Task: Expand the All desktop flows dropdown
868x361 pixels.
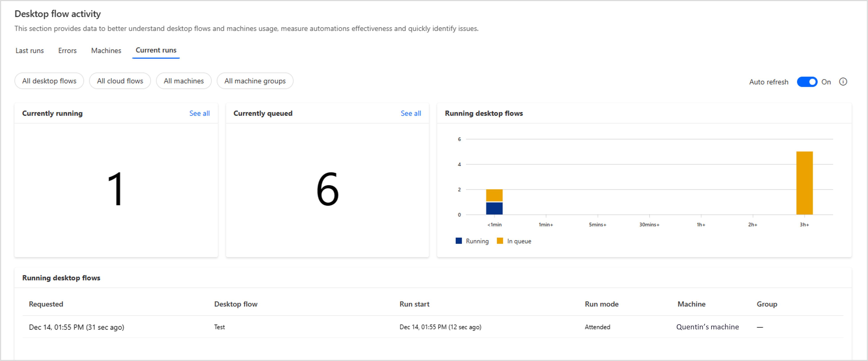Action: pos(49,81)
